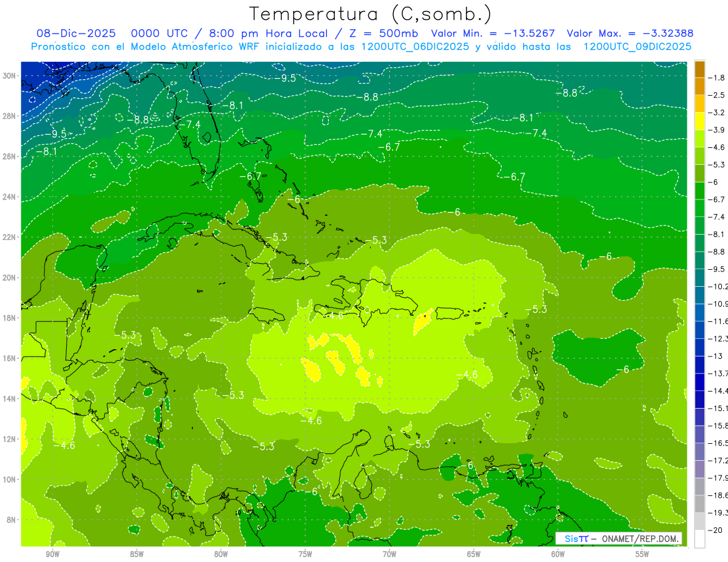This screenshot has height=562, width=728.
Task: Click the '-13.7' colorbar value
Action: pos(718,373)
